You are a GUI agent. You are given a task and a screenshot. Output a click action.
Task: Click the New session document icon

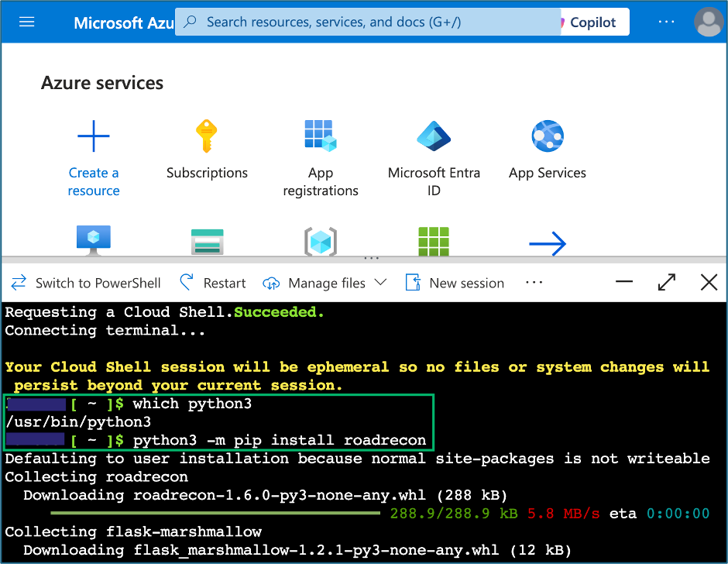pyautogui.click(x=413, y=283)
